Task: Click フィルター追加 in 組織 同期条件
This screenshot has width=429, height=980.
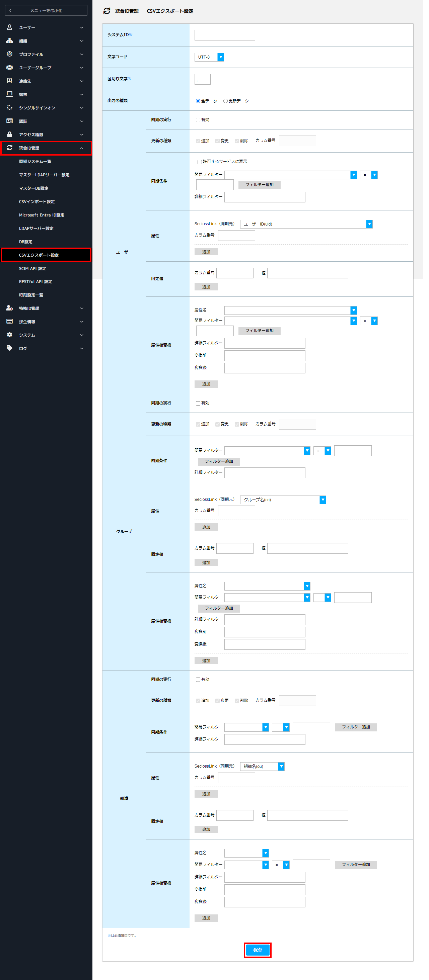Action: [356, 727]
